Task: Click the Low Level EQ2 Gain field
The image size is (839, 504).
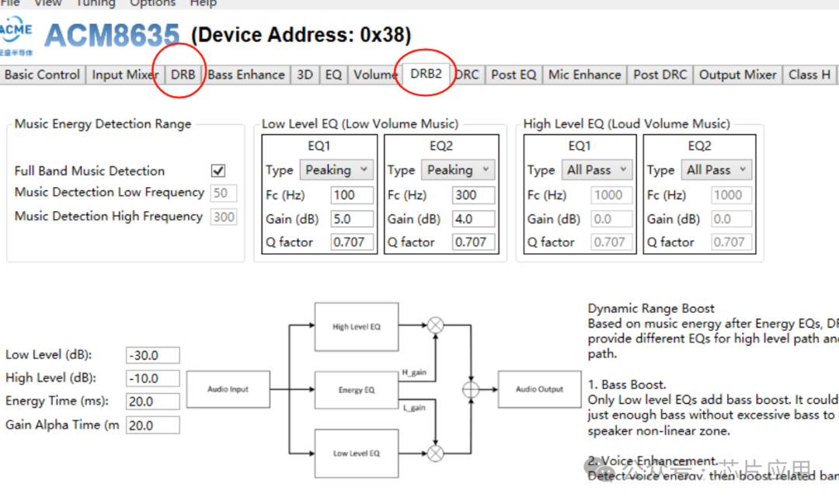Action: point(474,219)
